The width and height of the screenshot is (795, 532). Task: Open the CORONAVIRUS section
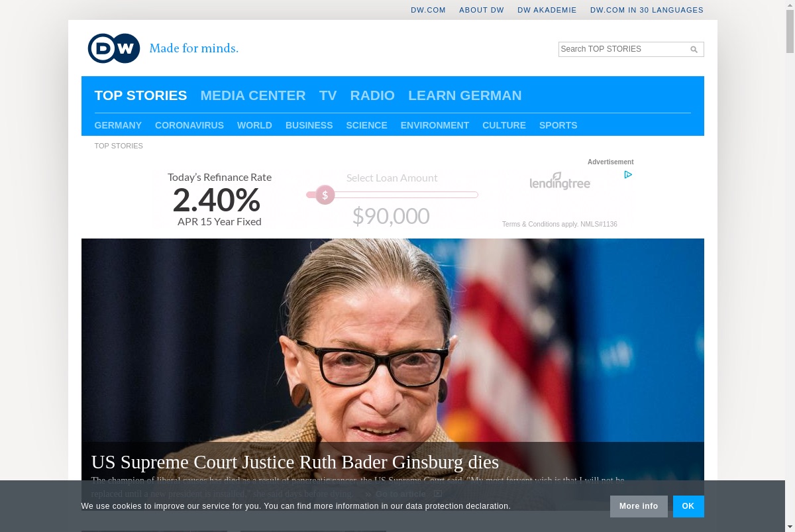point(189,125)
